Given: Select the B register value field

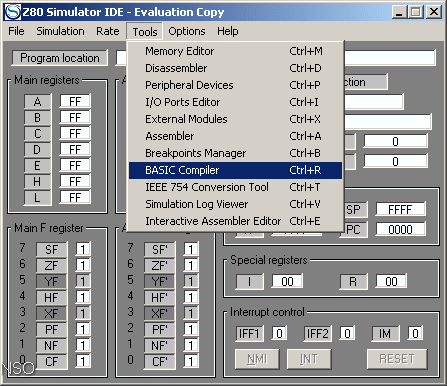Looking at the screenshot, I should click(75, 117).
